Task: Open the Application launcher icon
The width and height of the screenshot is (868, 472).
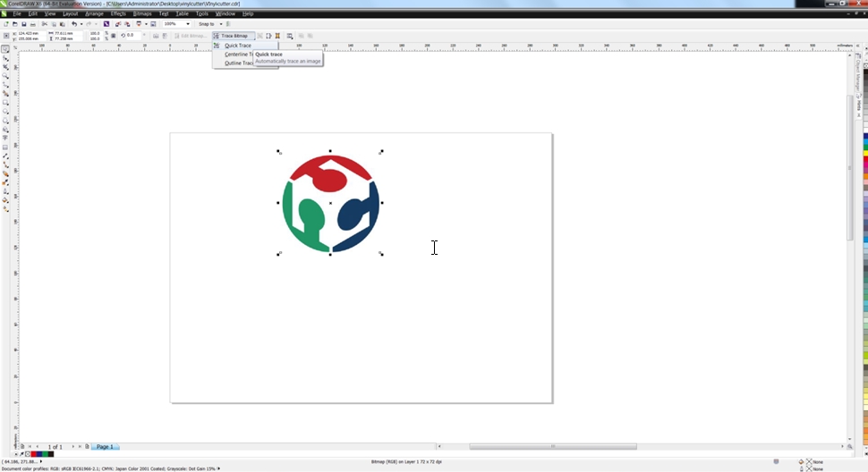Action: click(139, 24)
